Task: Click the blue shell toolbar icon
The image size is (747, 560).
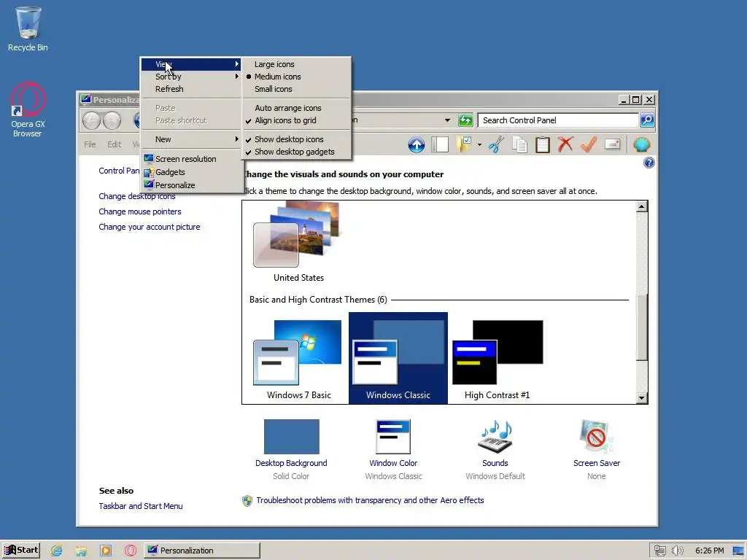Action: tap(642, 144)
